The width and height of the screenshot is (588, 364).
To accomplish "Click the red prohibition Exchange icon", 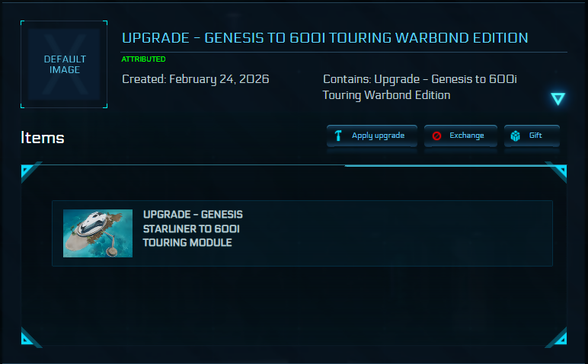I will coord(437,136).
